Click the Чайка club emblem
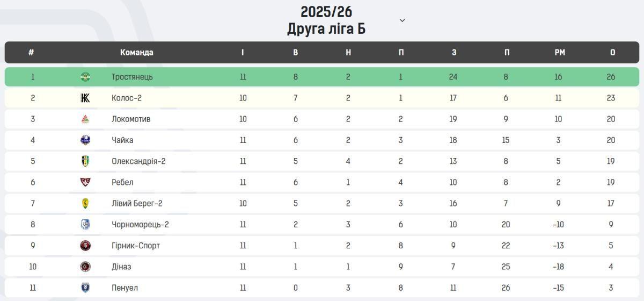This screenshot has width=644, height=301. (x=85, y=140)
